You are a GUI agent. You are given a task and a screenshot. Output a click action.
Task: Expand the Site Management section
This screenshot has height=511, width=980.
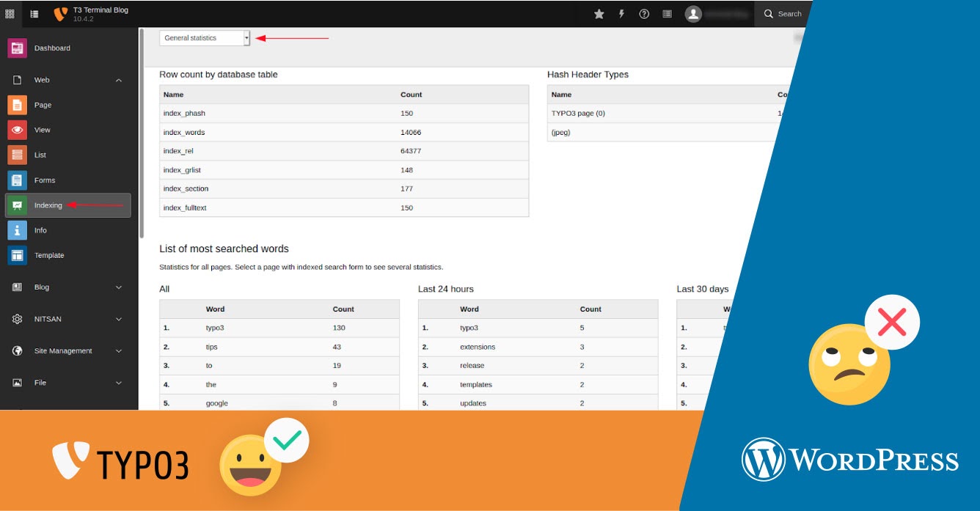coord(66,350)
